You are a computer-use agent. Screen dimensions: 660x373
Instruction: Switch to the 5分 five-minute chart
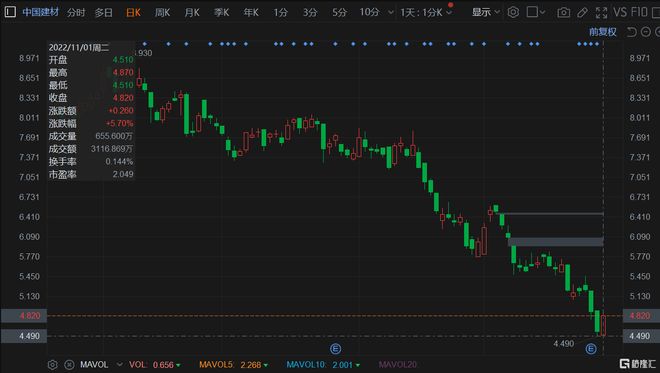(x=339, y=13)
